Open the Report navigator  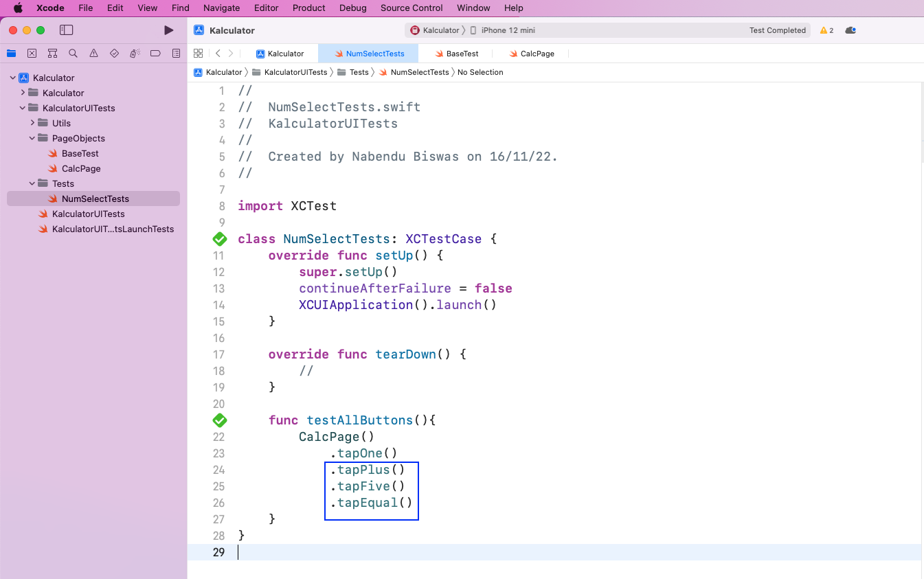tap(176, 54)
